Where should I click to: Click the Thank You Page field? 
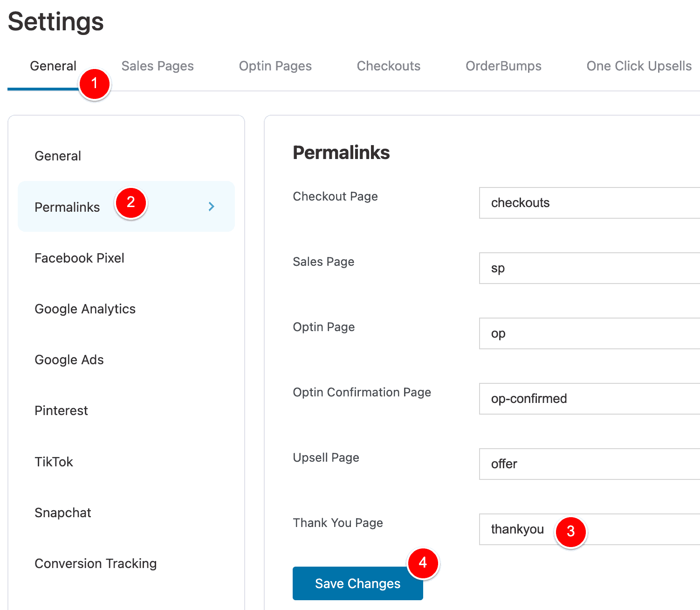pos(590,529)
